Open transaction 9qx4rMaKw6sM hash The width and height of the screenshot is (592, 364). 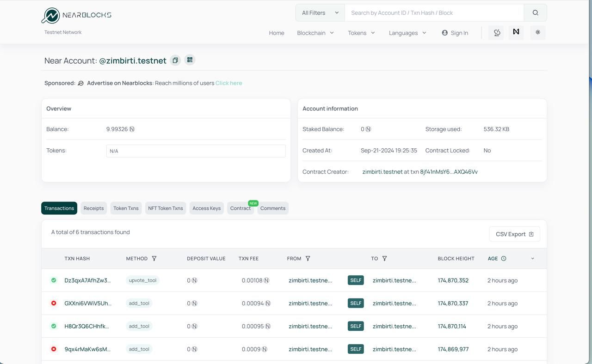point(87,349)
